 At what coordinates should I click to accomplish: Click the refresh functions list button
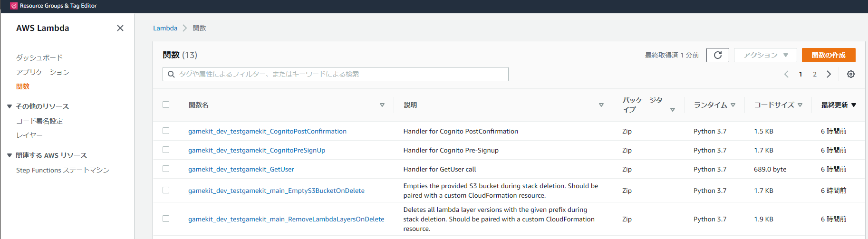tap(718, 55)
